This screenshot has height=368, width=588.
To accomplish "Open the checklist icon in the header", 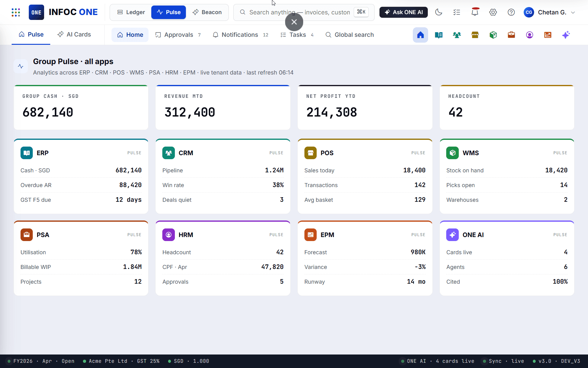I will click(x=457, y=12).
